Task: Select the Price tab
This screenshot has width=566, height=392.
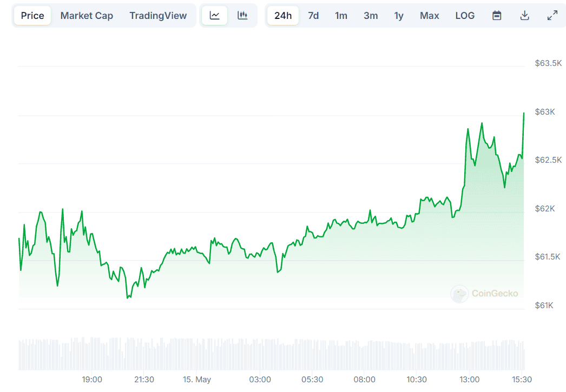Action: [x=32, y=16]
